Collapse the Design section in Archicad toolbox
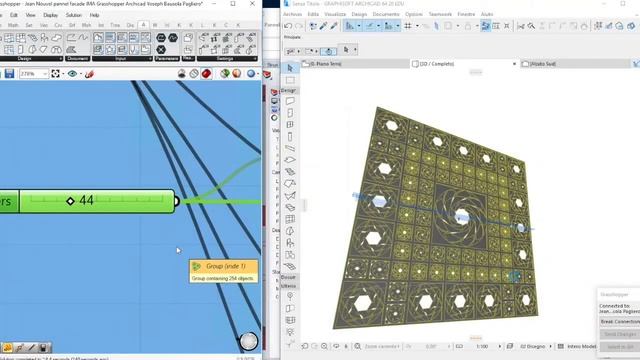 coord(289,90)
